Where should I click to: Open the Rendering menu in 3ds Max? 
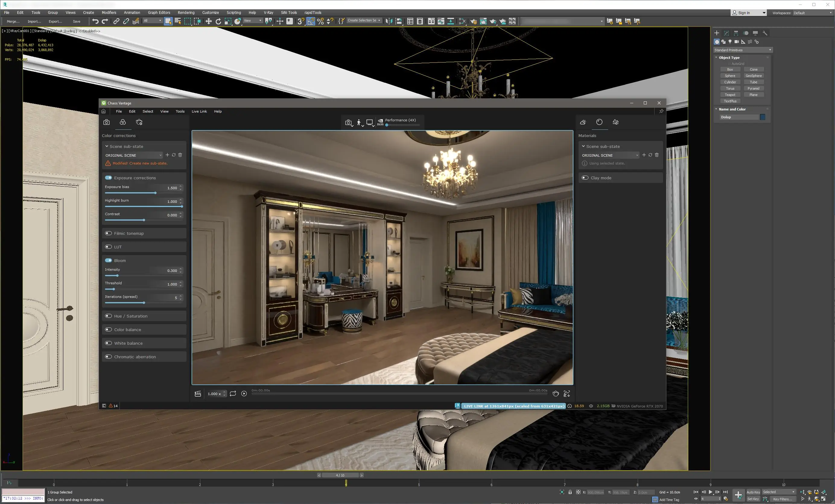click(186, 13)
